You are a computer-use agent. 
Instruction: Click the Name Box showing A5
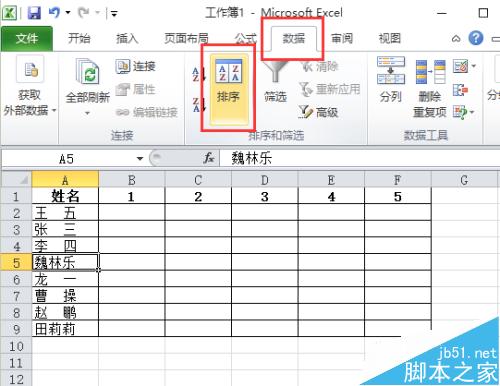pos(67,159)
